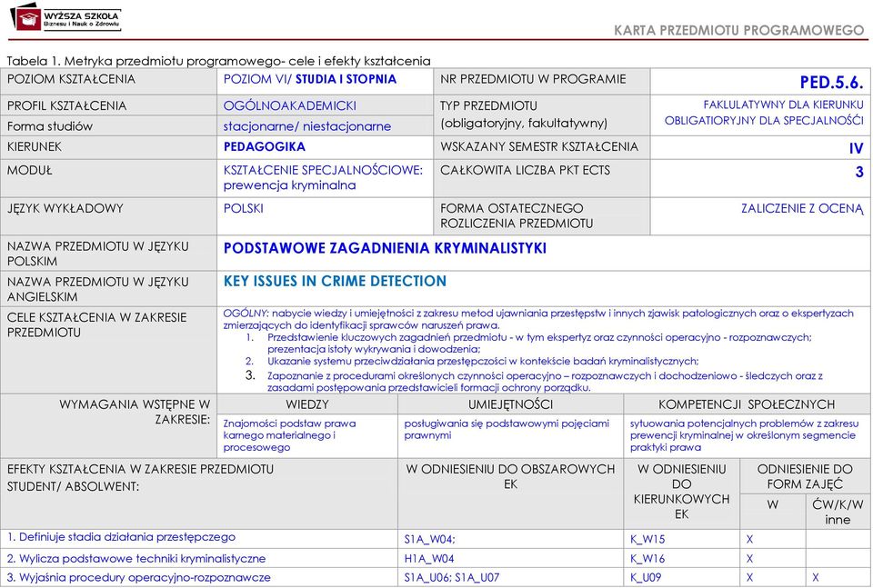Click goal 3 'Zapoznanie z procedurami'

(545, 382)
